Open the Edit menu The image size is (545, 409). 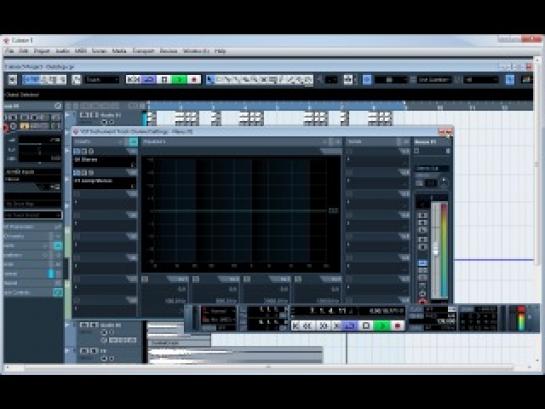pyautogui.click(x=24, y=51)
